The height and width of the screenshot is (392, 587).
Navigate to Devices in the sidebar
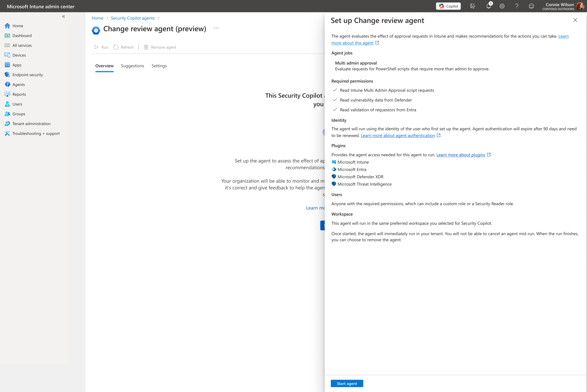(19, 55)
